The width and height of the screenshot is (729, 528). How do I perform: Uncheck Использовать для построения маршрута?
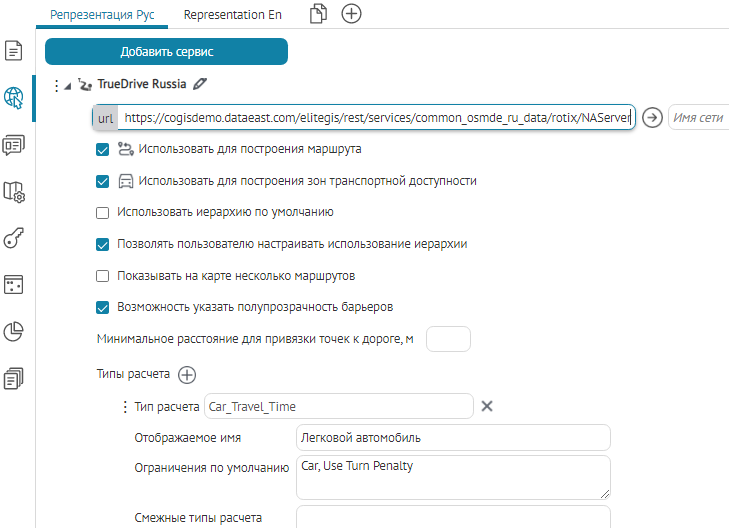[102, 150]
